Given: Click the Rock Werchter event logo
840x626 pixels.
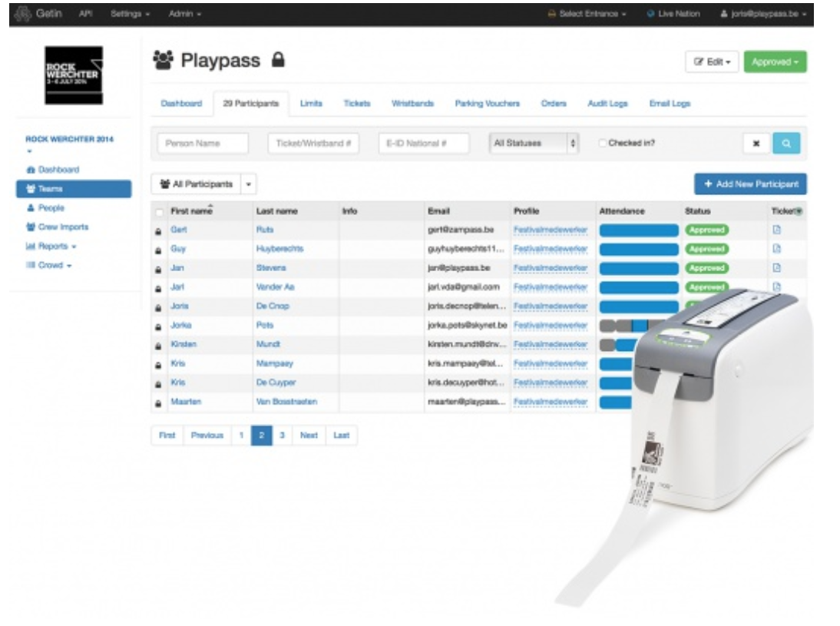Looking at the screenshot, I should point(74,75).
